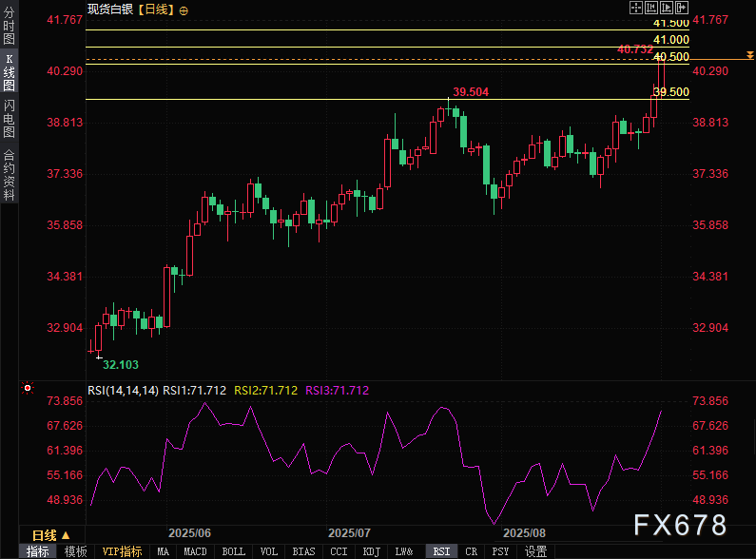Click the 模板 template tab

pyautogui.click(x=75, y=551)
